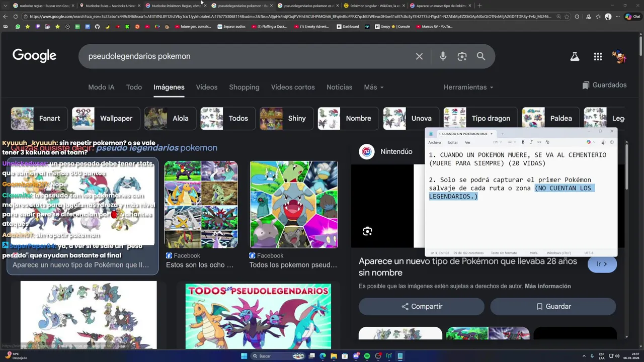Open Archivo menu in Notepad
644x362 pixels.
point(434,142)
